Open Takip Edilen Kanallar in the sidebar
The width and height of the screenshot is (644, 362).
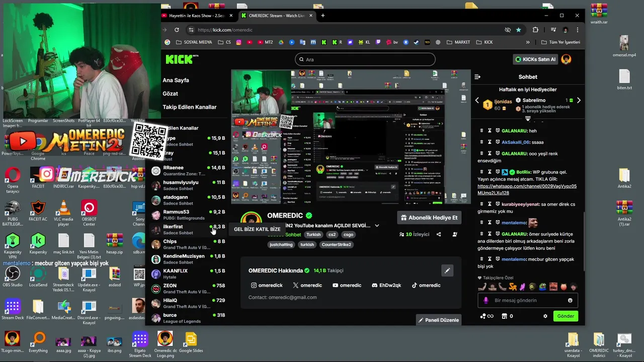point(189,107)
